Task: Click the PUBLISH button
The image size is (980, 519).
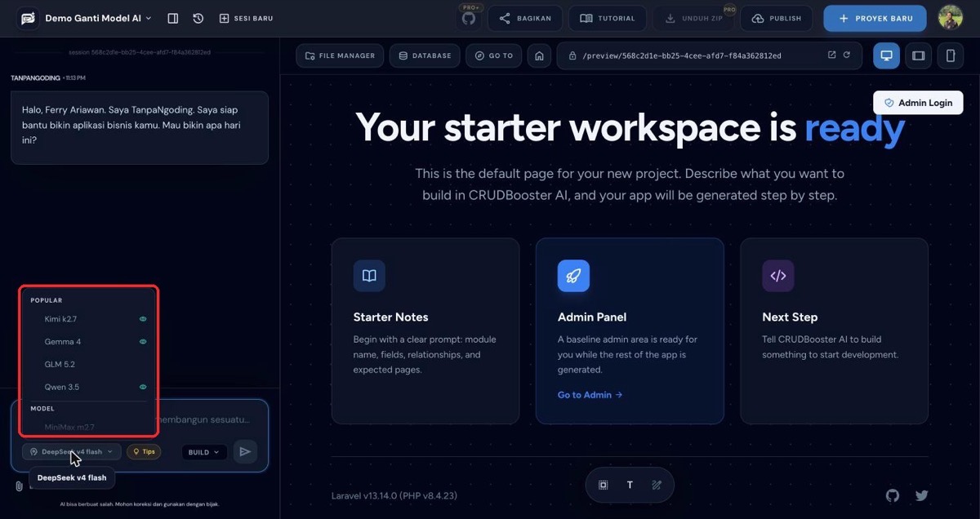Action: [777, 18]
